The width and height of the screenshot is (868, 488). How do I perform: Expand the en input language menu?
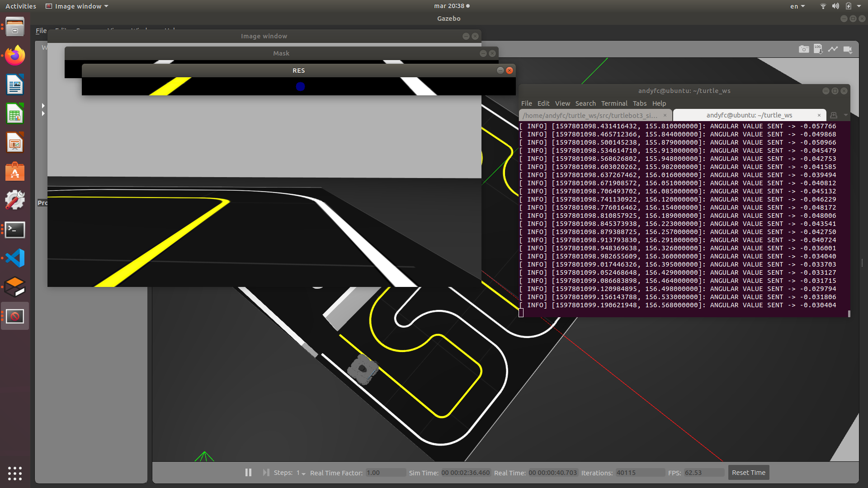coord(797,6)
